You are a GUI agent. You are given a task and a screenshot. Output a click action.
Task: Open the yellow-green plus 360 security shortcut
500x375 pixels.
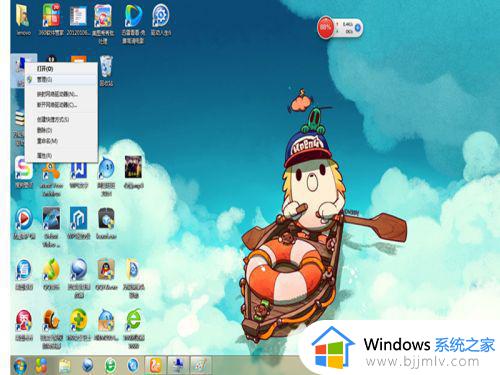pyautogui.click(x=78, y=325)
